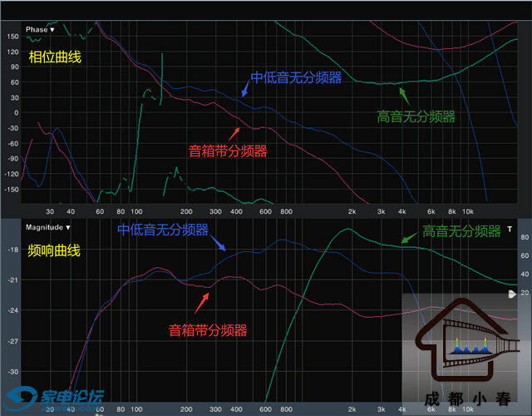Click the green arrow in the magnitude plot
The width and height of the screenshot is (532, 416).
(x=407, y=239)
